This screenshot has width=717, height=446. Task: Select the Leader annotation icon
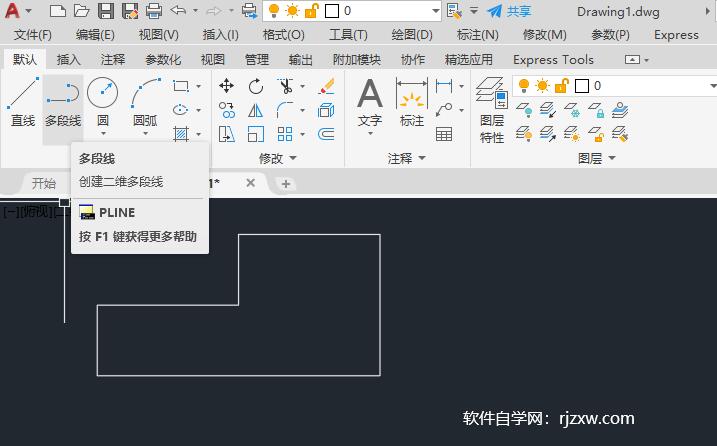[x=444, y=110]
